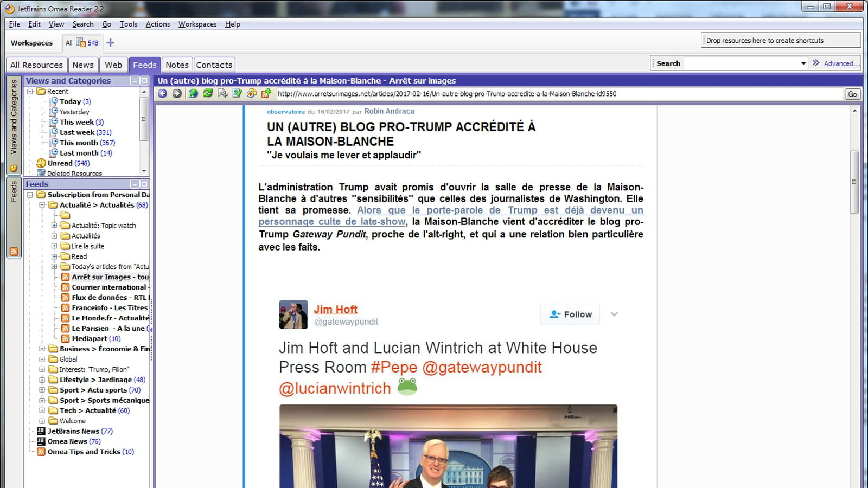This screenshot has width=868, height=488.
Task: Open Advanced search link
Action: 841,63
